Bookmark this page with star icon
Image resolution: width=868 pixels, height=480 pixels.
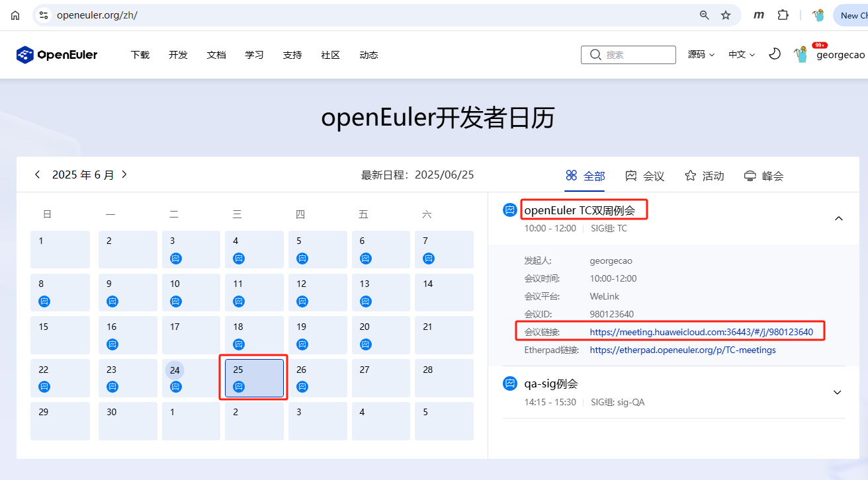pyautogui.click(x=726, y=15)
